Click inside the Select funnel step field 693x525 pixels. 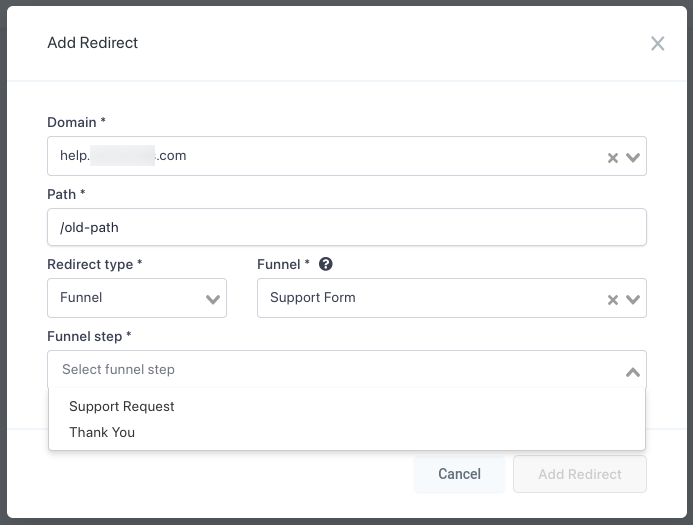(330, 370)
